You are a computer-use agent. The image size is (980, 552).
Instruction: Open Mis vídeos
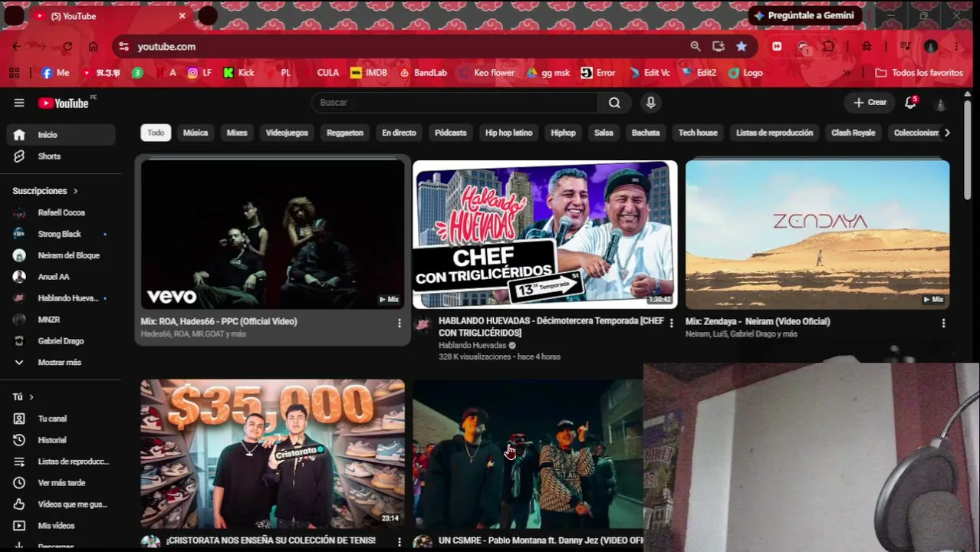pos(61,526)
